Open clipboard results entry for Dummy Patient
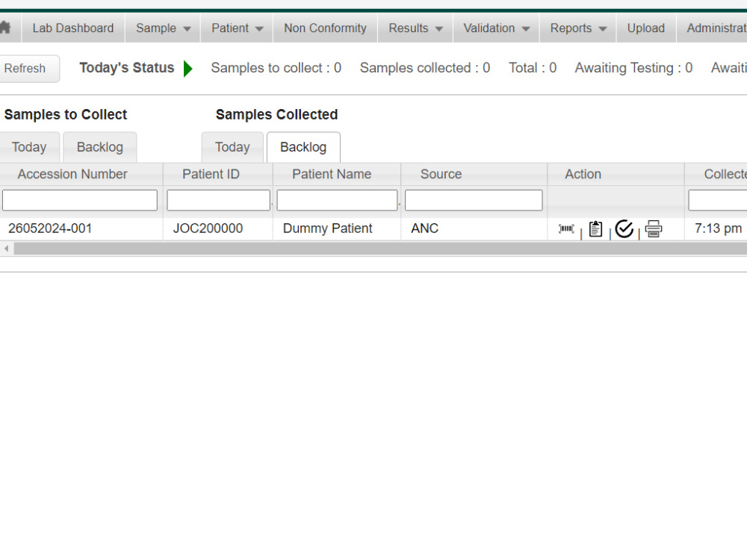The width and height of the screenshot is (747, 560). [595, 229]
